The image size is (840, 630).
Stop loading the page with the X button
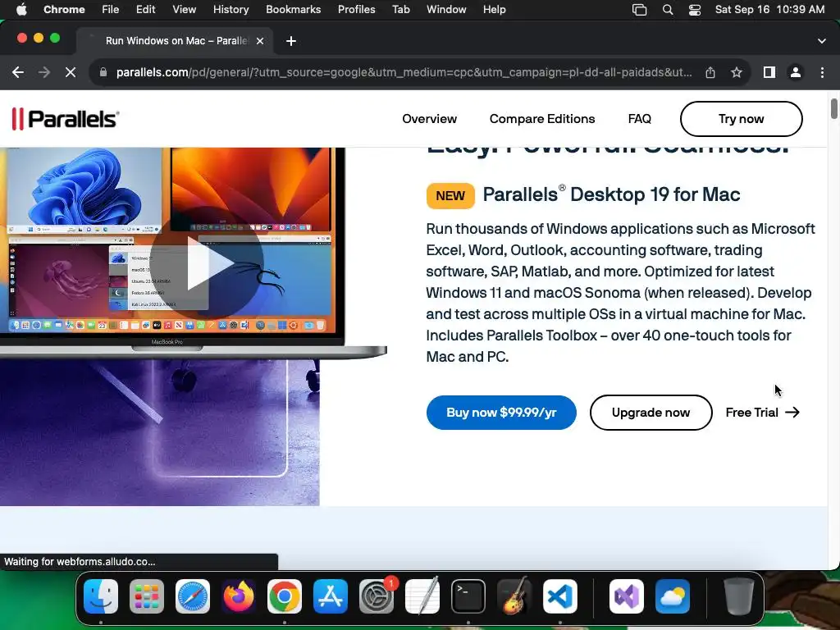pos(71,72)
